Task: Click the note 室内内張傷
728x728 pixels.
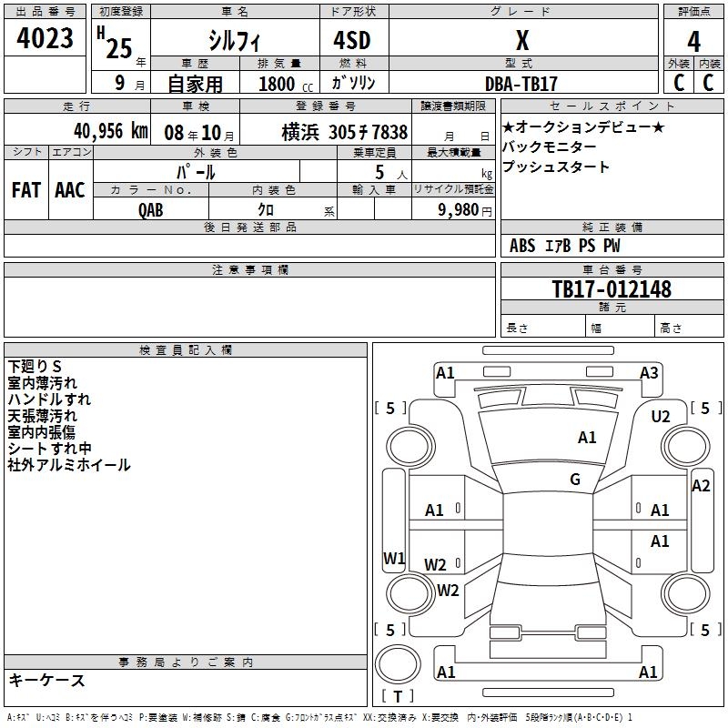Action: pyautogui.click(x=41, y=431)
